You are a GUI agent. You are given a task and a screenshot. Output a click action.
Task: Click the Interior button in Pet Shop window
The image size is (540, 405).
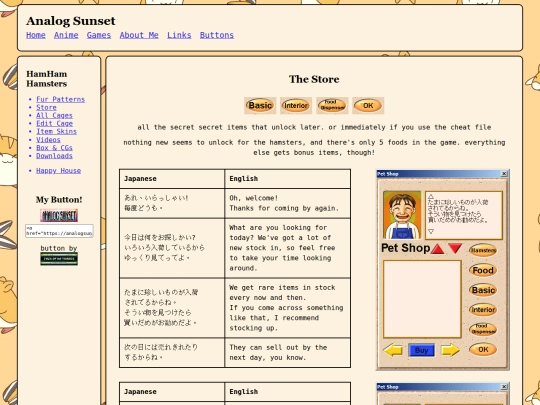click(483, 310)
